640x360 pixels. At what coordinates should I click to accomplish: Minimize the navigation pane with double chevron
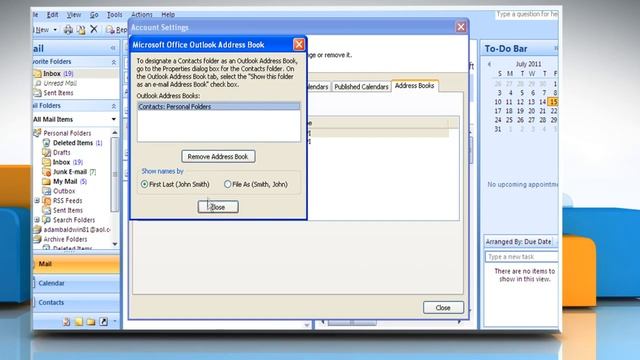click(x=113, y=48)
